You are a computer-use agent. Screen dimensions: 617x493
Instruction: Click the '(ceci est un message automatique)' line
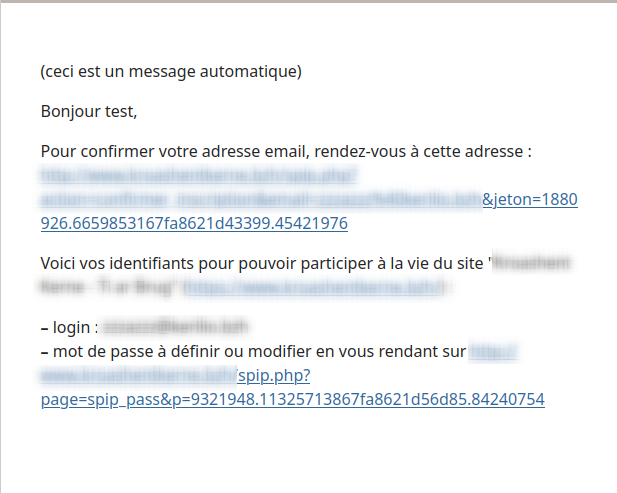pyautogui.click(x=171, y=72)
